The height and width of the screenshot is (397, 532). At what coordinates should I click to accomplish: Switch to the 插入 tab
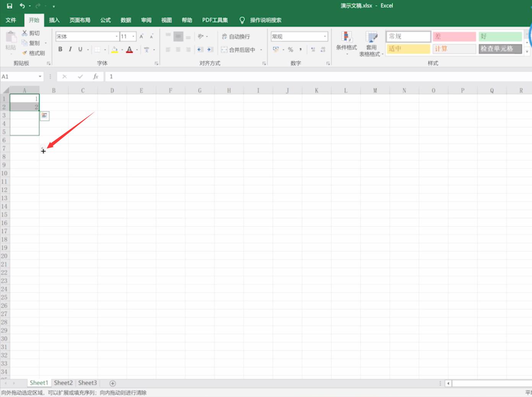(54, 20)
